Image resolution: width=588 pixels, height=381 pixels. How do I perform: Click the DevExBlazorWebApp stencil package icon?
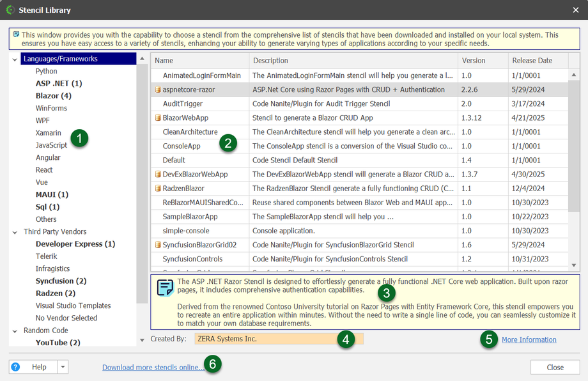click(x=158, y=174)
